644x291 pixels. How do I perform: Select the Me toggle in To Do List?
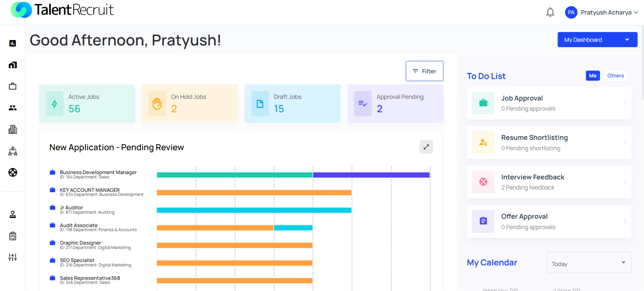click(x=593, y=75)
